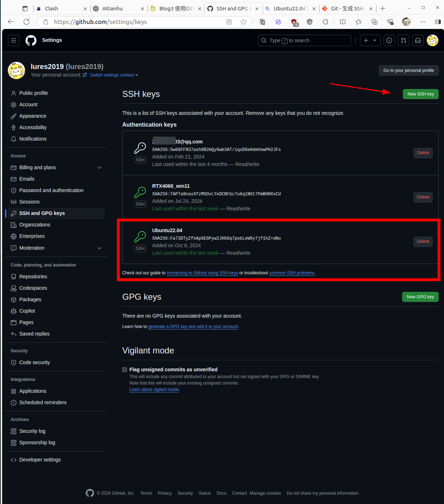Go back with browser back arrow

[x=11, y=22]
